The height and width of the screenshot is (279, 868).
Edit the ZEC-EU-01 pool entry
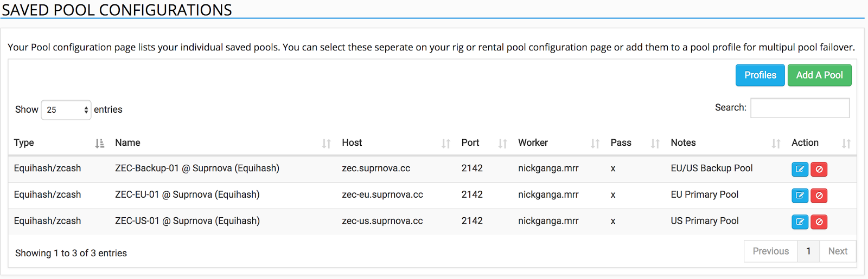(800, 195)
